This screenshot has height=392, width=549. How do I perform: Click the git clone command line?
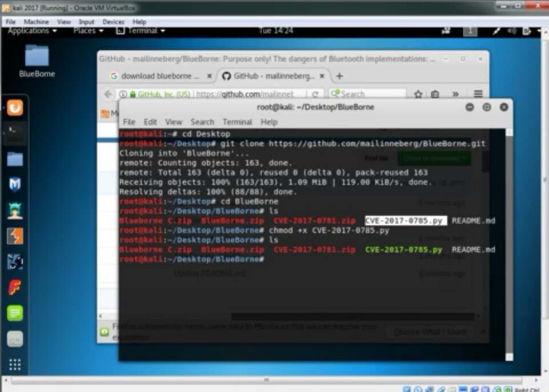click(352, 144)
